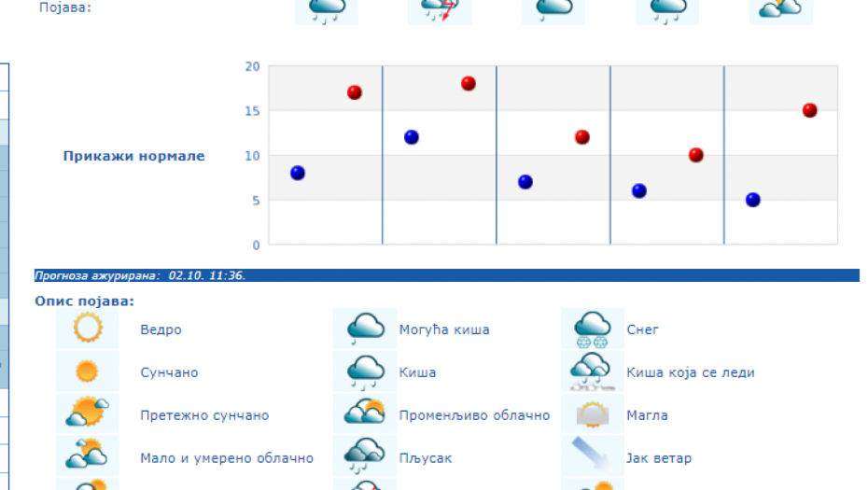Click the thunderstorm icon in the forecast row
The height and width of the screenshot is (490, 868).
pyautogui.click(x=440, y=9)
